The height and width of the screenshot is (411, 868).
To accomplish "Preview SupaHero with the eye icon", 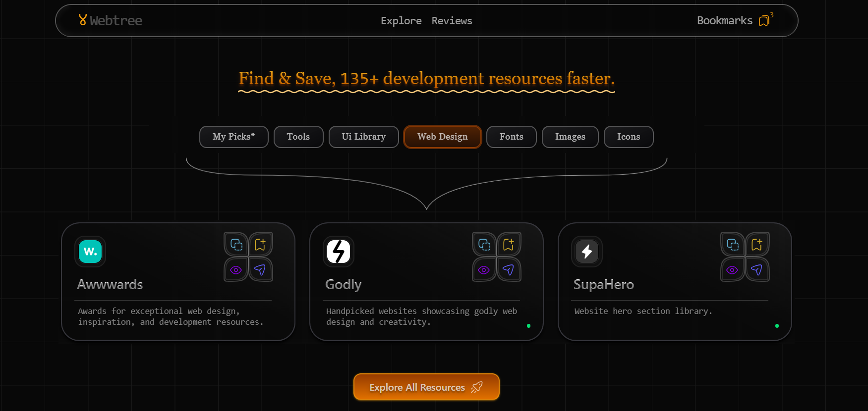I will (733, 270).
